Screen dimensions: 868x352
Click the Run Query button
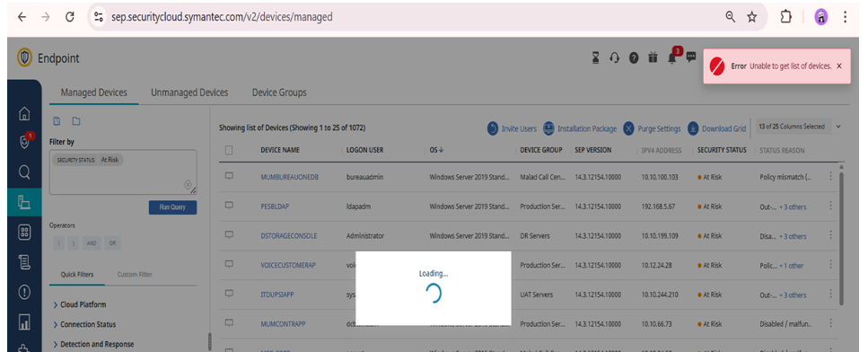coord(172,207)
